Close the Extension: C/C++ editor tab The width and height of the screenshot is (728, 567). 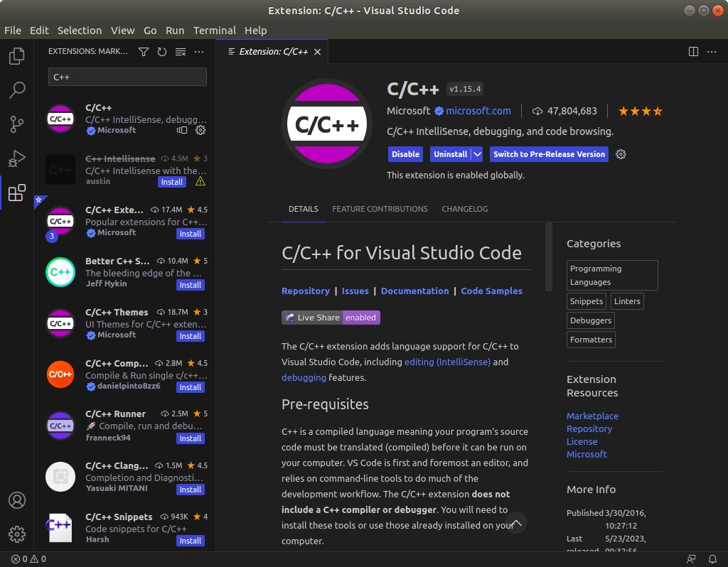318,51
